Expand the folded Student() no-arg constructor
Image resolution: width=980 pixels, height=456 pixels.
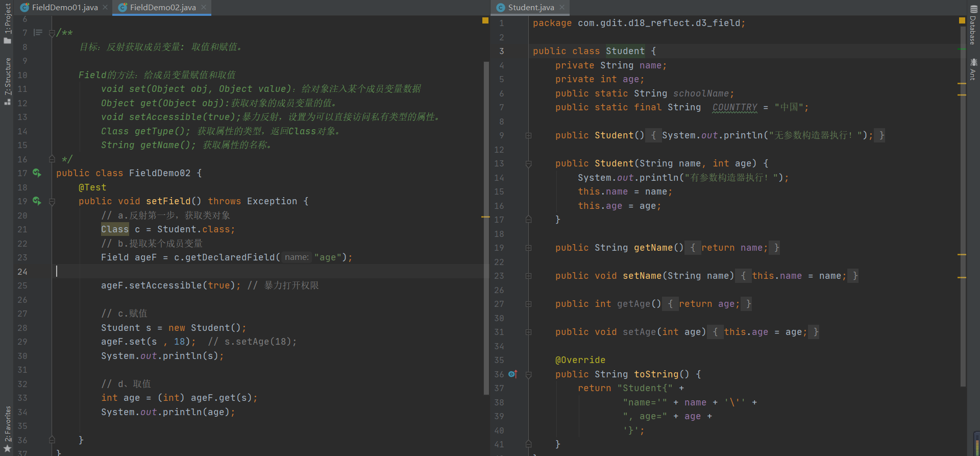[x=529, y=135]
